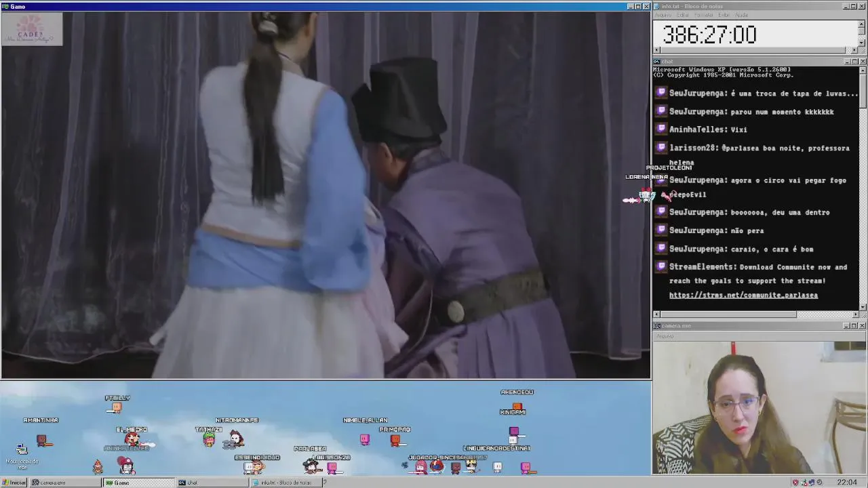
Task: Click the AKENOEOU avatar character
Action: click(517, 405)
